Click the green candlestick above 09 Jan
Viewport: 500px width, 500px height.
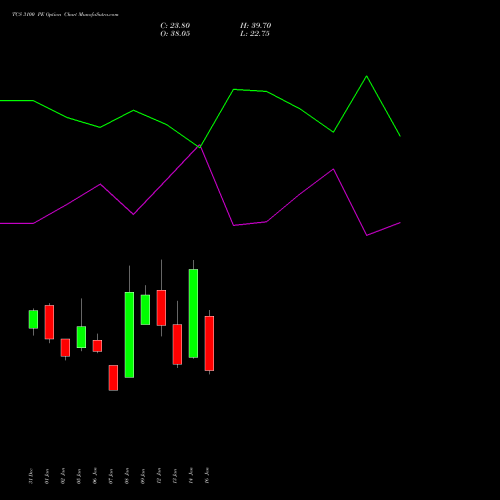(x=145, y=310)
